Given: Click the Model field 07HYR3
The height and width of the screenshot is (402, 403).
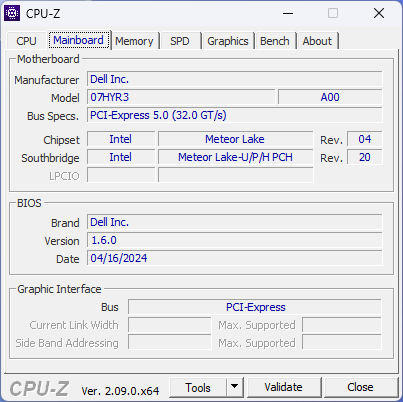Looking at the screenshot, I should click(181, 97).
